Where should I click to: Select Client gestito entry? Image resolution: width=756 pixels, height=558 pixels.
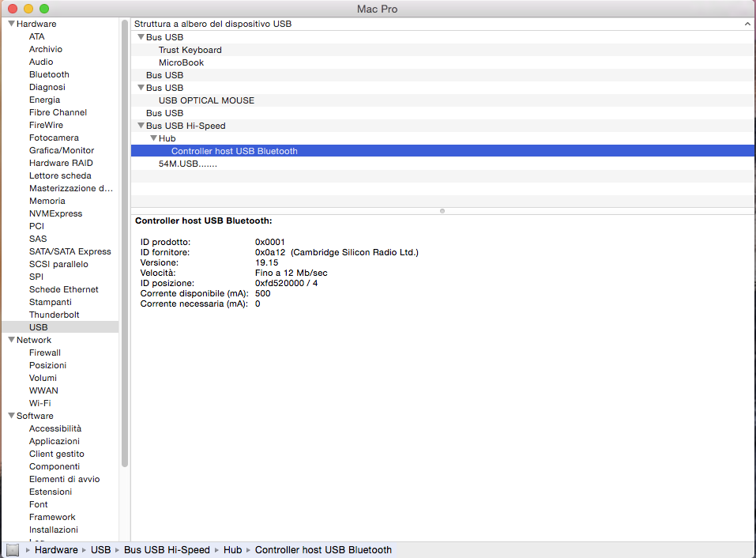[x=56, y=454]
